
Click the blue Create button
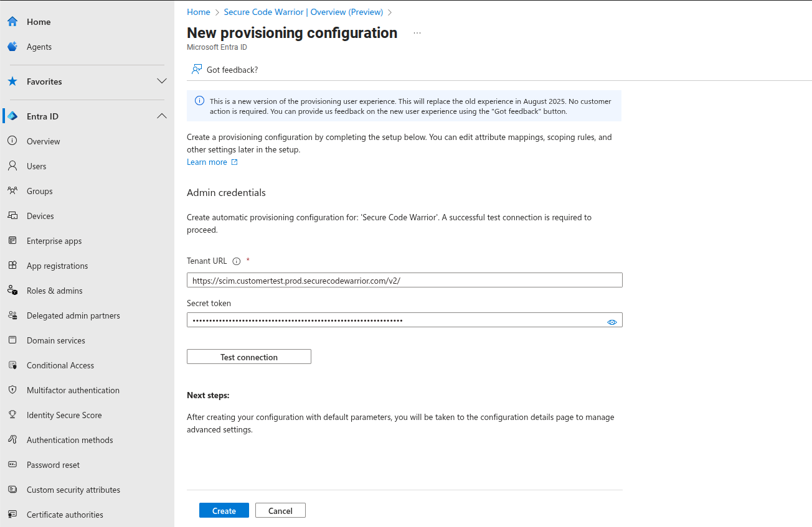tap(224, 510)
